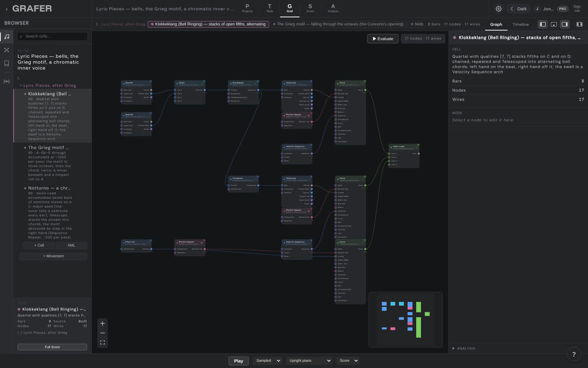Open the library book sidebar icon

tap(6, 63)
